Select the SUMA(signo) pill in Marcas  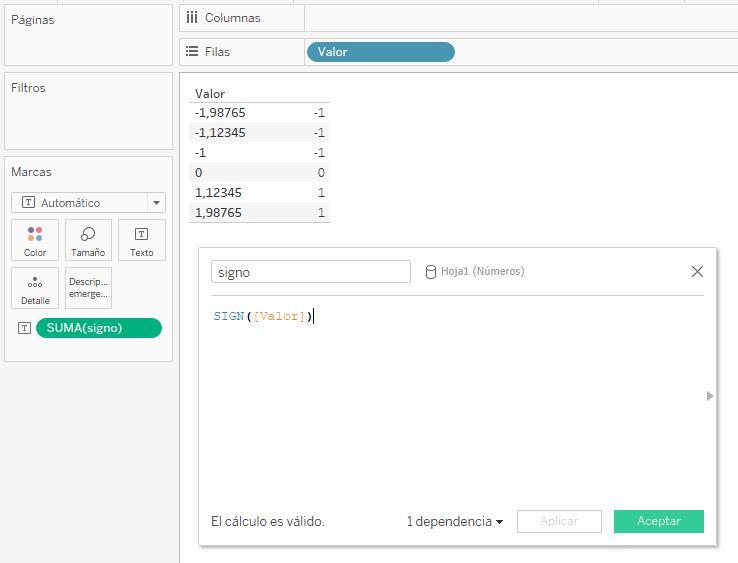pos(98,328)
